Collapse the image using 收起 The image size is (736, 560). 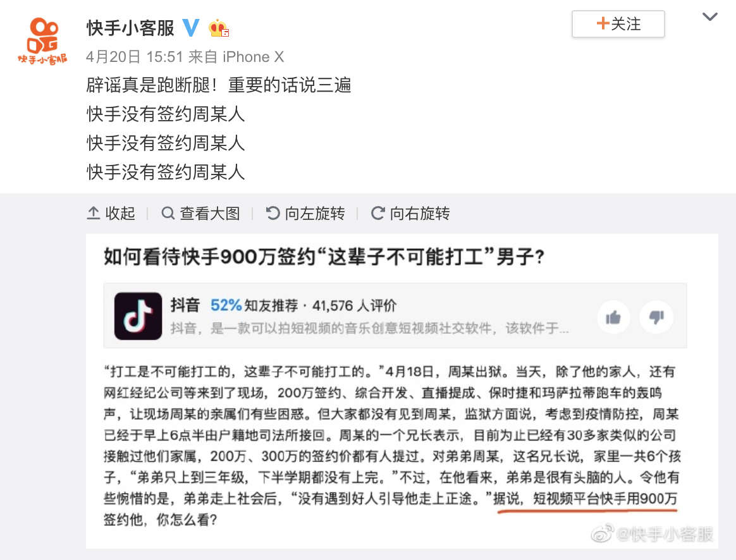111,214
